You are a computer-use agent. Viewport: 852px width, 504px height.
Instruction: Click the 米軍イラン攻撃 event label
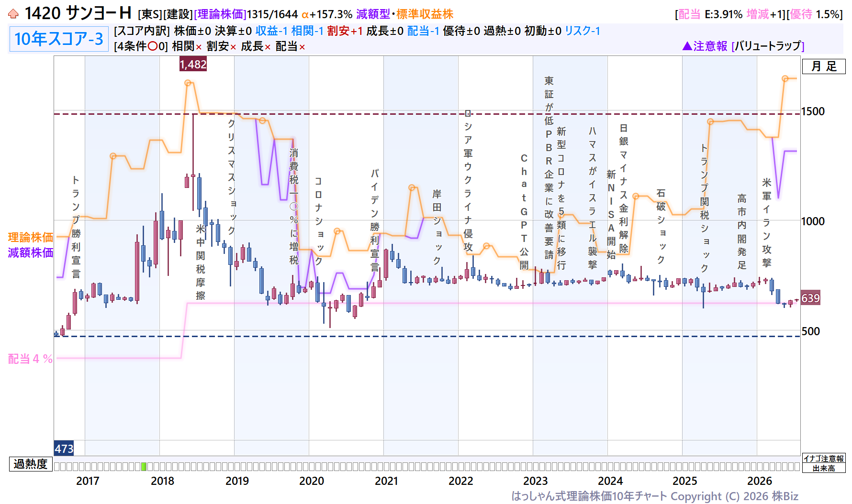coord(767,223)
